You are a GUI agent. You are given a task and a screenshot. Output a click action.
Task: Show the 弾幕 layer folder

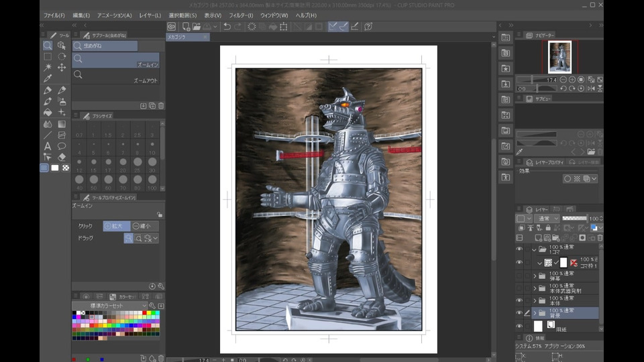coord(519,276)
